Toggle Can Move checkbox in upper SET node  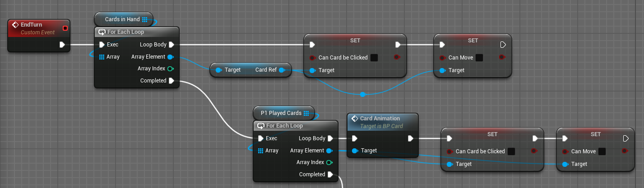[479, 58]
